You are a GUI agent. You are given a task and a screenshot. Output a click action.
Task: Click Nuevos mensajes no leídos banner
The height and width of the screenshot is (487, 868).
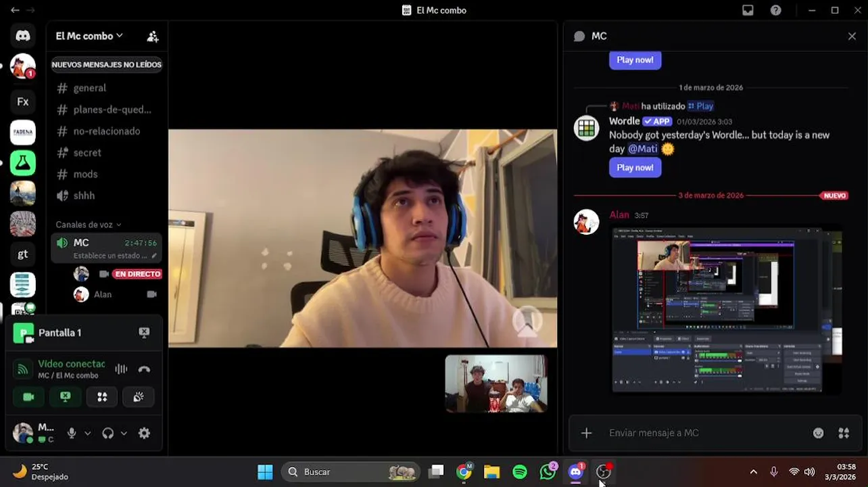107,65
